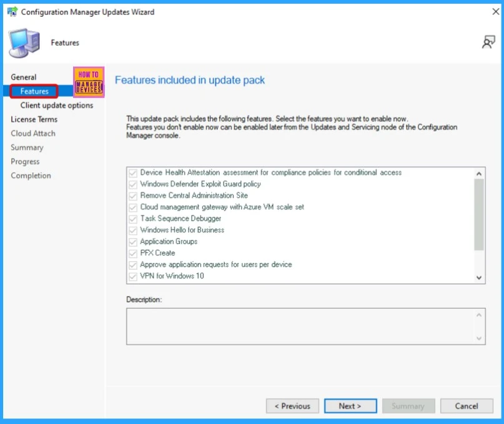504x424 pixels.
Task: Toggle Approve application requests for users checkbox
Action: point(133,265)
